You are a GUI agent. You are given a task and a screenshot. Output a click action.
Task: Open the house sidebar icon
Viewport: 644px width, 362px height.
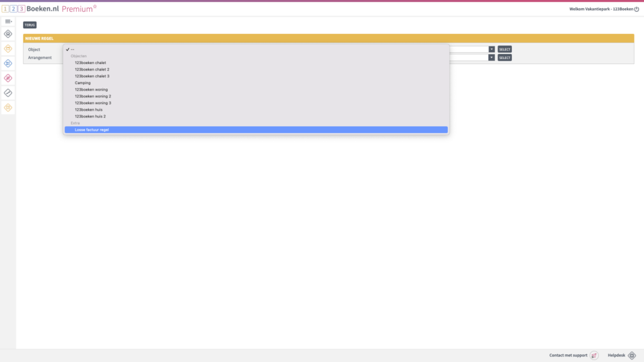tap(8, 34)
